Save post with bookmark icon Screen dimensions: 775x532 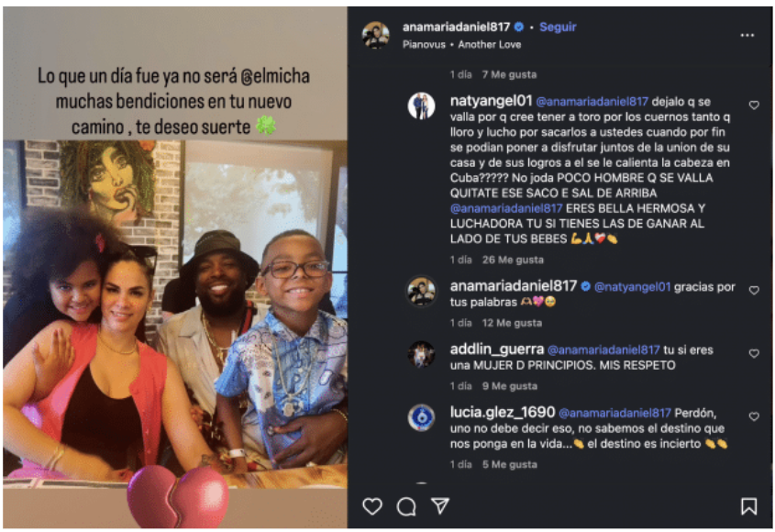[x=748, y=506]
